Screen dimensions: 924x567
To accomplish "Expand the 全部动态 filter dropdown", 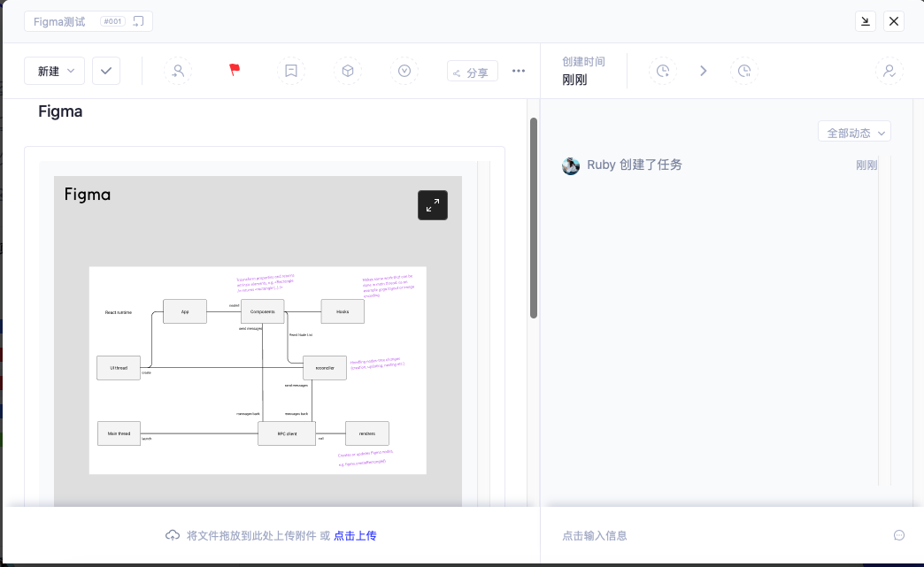I will coord(854,133).
